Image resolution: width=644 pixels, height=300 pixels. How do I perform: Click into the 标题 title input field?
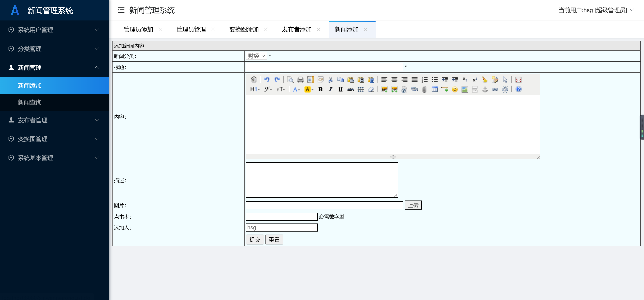pos(324,67)
